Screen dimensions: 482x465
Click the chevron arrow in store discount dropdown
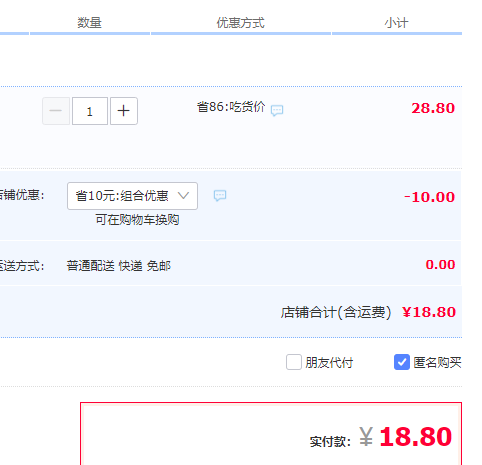click(184, 195)
